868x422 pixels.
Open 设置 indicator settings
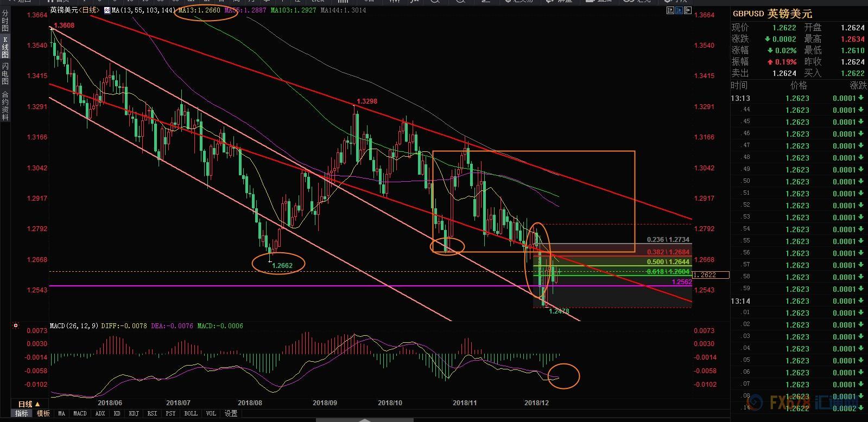click(x=231, y=413)
